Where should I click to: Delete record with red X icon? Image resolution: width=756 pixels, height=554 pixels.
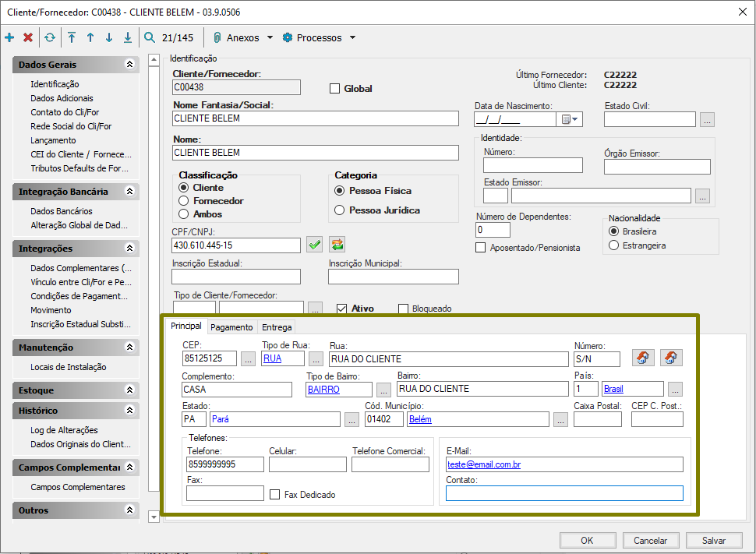pos(28,37)
